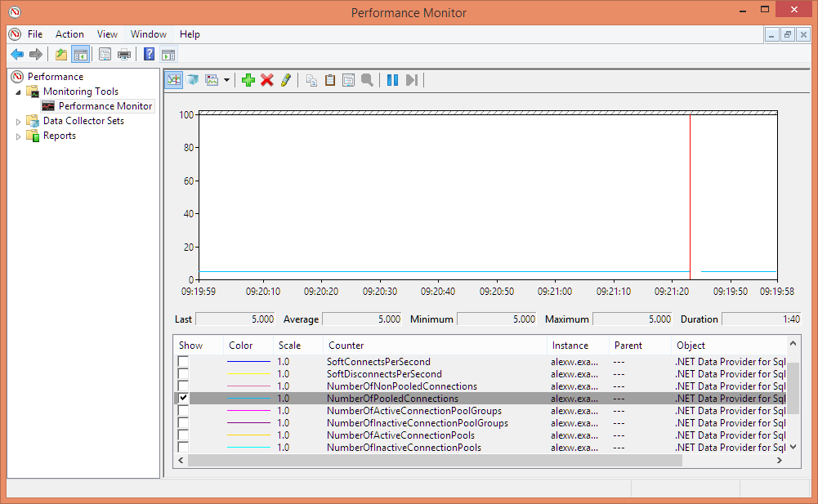Uncheck the NumberOfPooledConnections show checkbox
The image size is (818, 504).
tap(183, 398)
